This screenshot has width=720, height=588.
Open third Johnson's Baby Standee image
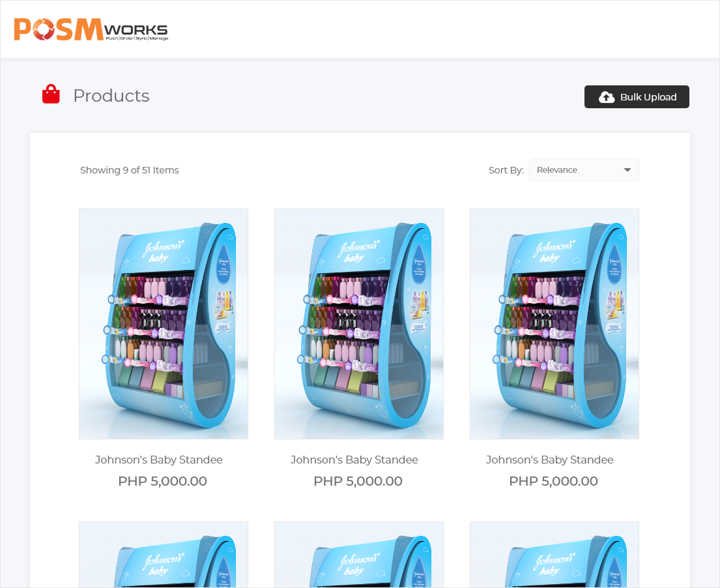[554, 324]
